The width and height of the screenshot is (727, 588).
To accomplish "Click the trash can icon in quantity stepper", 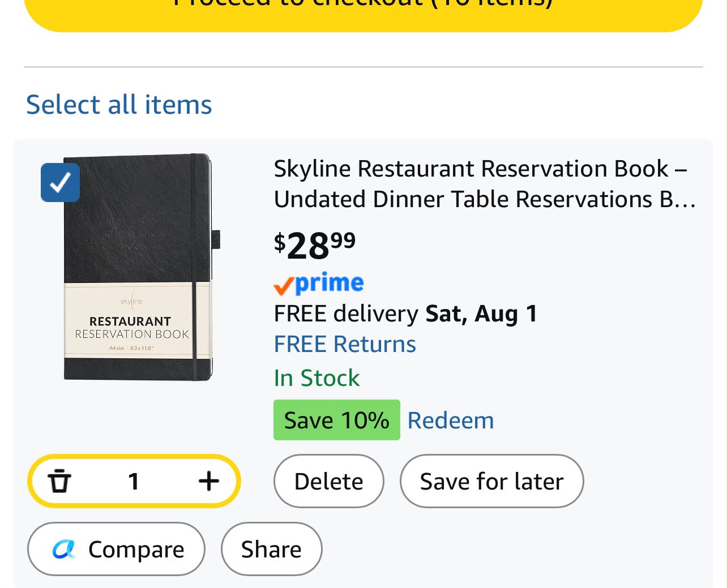I will (59, 481).
